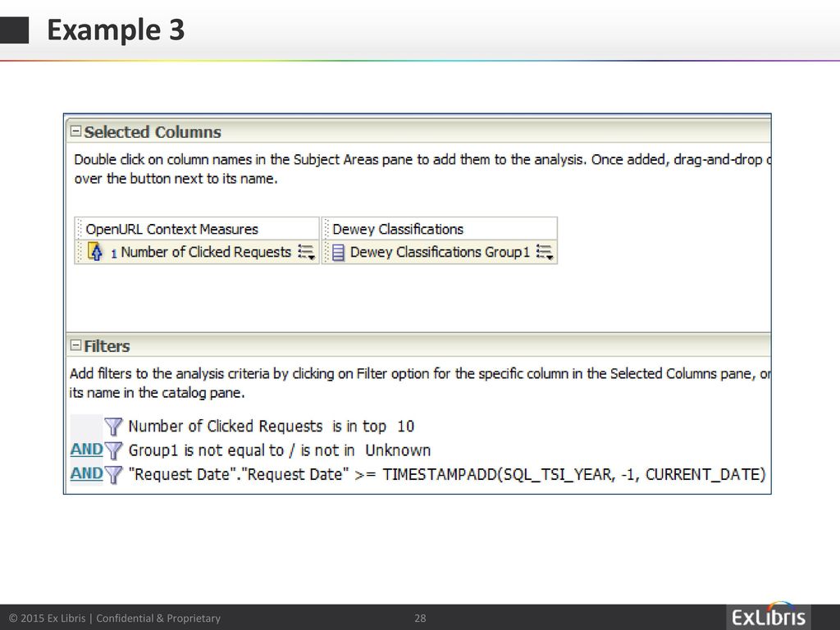
Task: Collapse the Selected Columns section
Action: (x=75, y=132)
